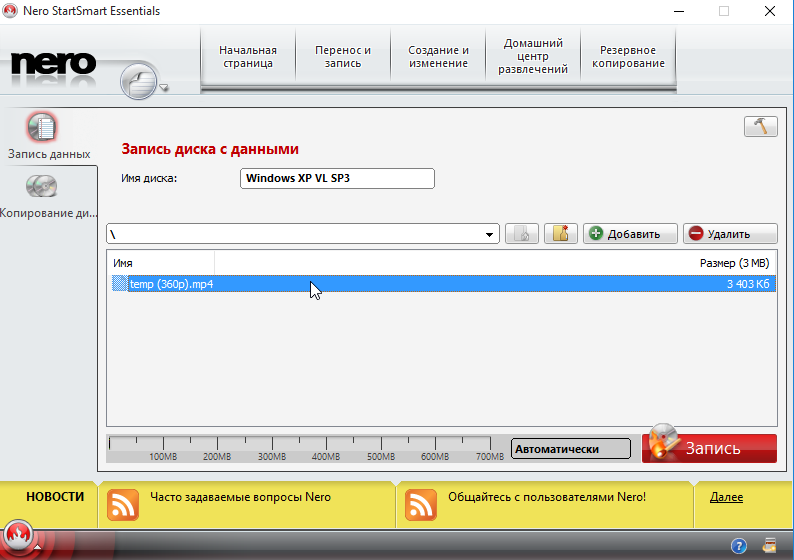This screenshot has width=794, height=560.
Task: Click the file icon of temp (360p).mp4
Action: pos(120,284)
